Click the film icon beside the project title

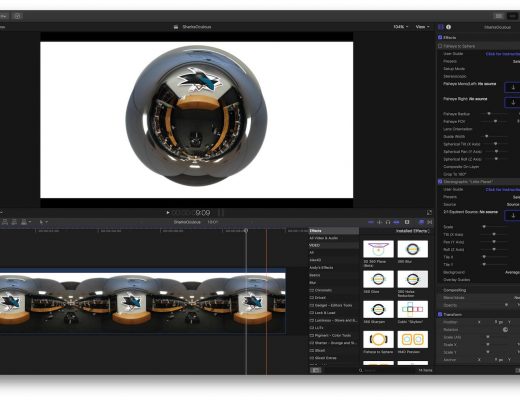176,27
